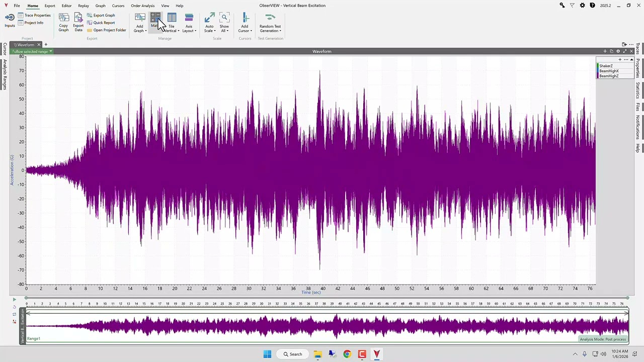Select the Math graph icon in Manage group
Screen dimensions: 644x362
155,18
